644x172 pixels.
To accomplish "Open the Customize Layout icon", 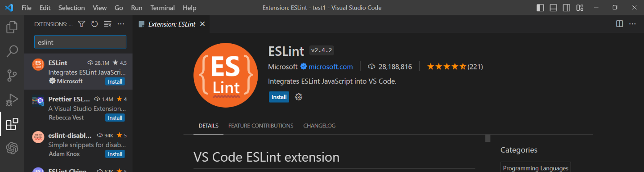I will pyautogui.click(x=580, y=8).
